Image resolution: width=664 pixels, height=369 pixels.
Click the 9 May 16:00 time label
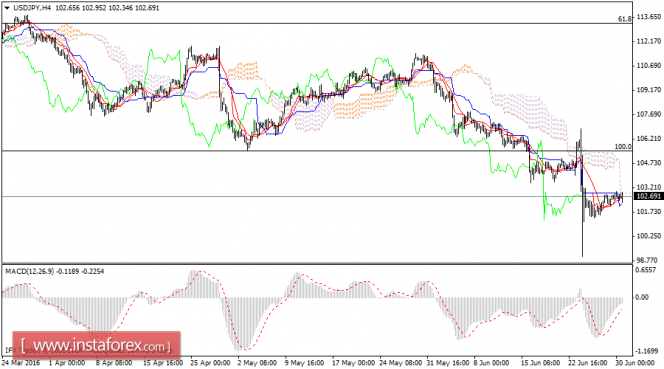coord(304,363)
